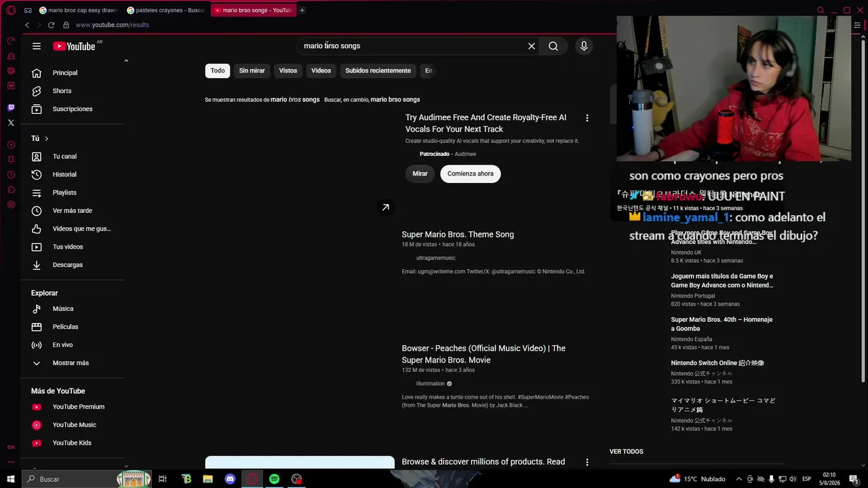
Task: Click VER TODOS in the side panel
Action: (627, 451)
